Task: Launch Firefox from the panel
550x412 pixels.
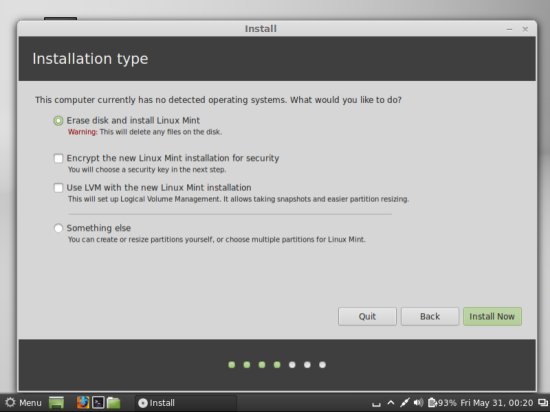Action: [83, 403]
